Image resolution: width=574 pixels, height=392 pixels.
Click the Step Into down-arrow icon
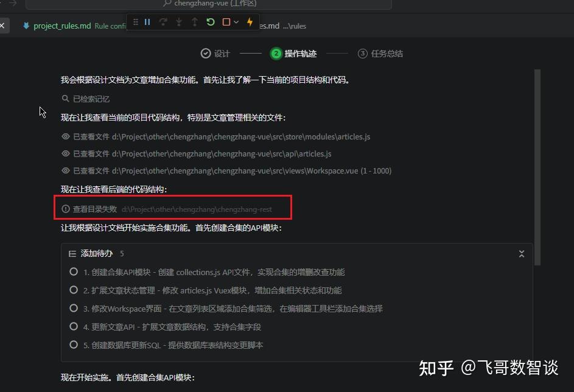pyautogui.click(x=178, y=22)
